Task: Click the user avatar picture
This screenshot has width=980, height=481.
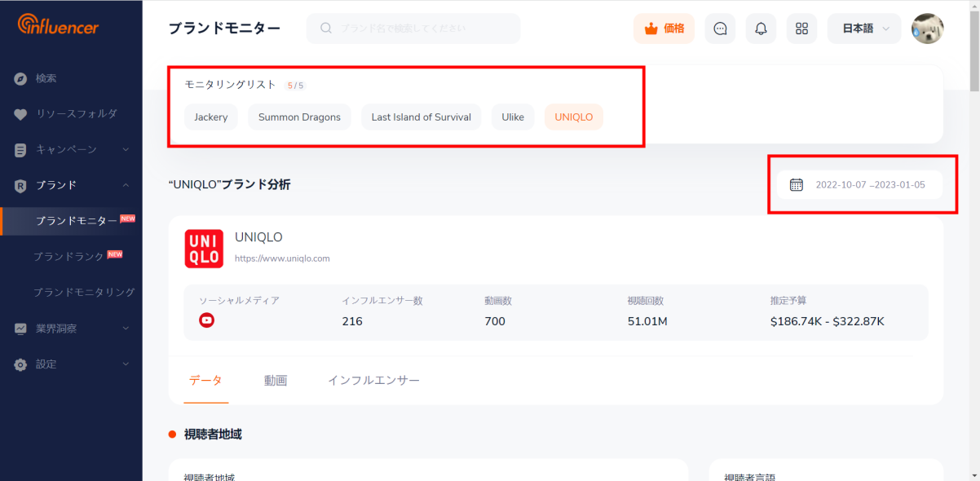Action: (x=928, y=29)
